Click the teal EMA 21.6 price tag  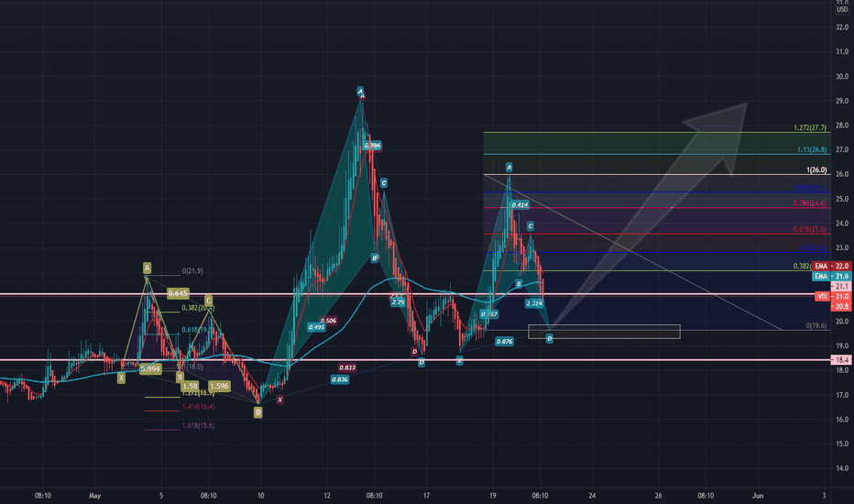(830, 277)
